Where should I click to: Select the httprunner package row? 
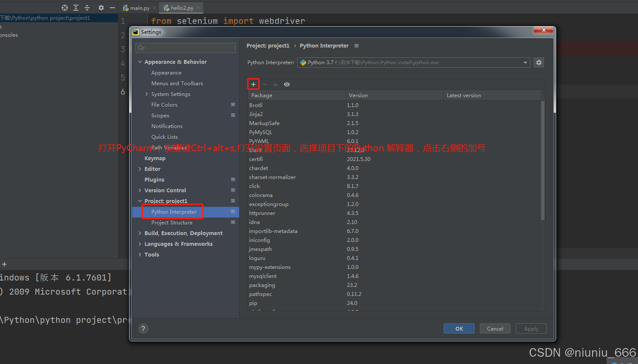coord(394,213)
